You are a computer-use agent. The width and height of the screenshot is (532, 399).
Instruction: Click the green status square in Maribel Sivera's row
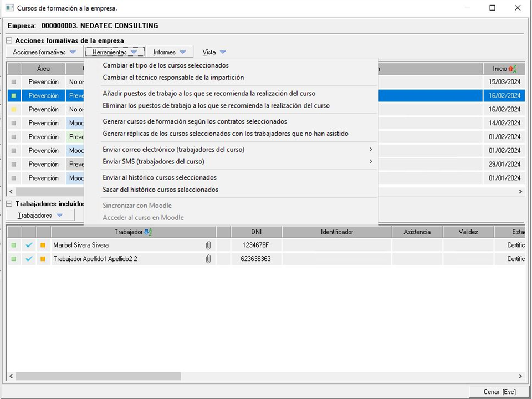(14, 245)
